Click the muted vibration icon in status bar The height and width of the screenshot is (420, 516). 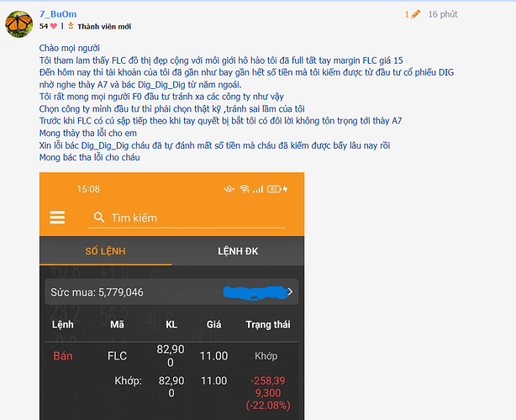click(229, 189)
